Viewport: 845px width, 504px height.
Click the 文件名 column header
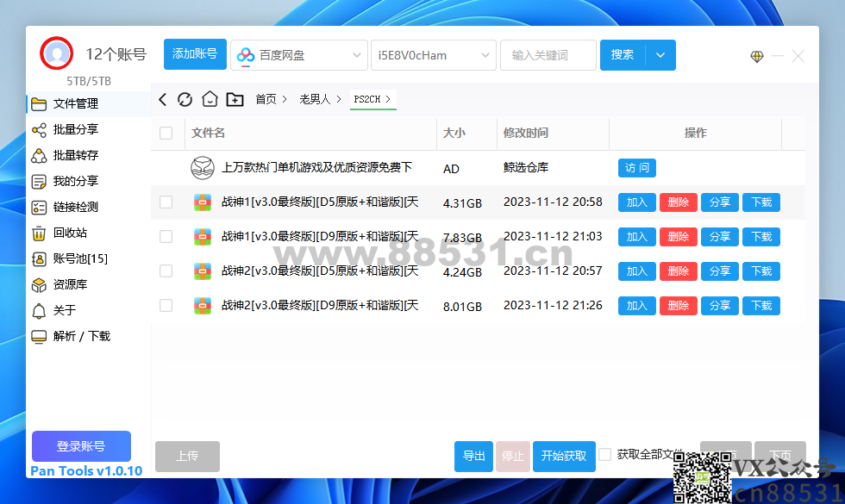[208, 133]
